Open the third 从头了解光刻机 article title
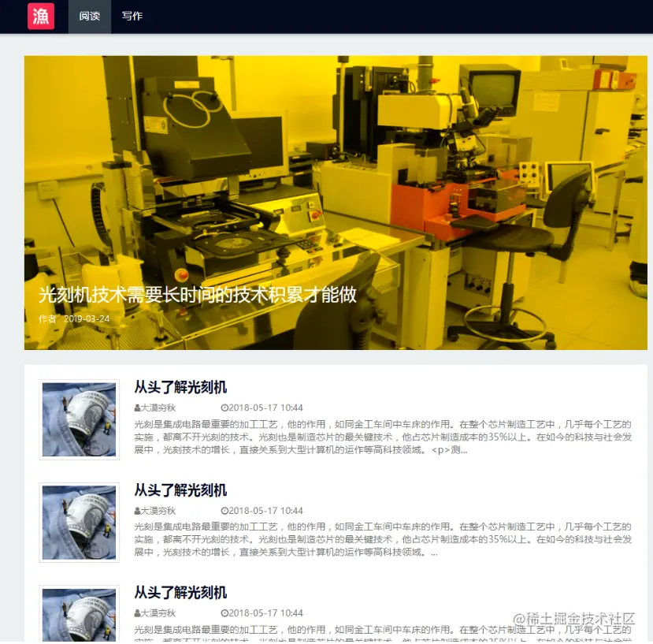The height and width of the screenshot is (644, 653). (180, 593)
